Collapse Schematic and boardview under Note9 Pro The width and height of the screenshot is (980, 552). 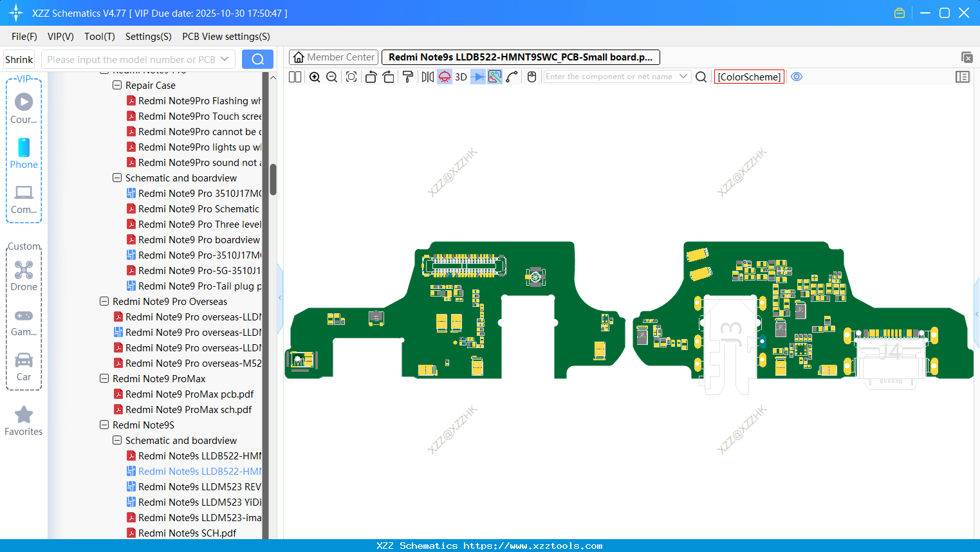[117, 178]
